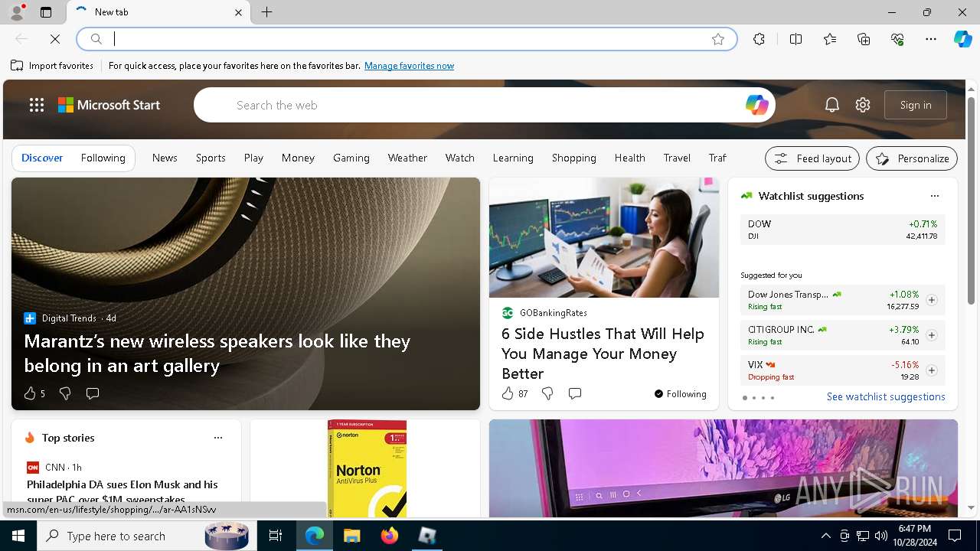Open the Windows Start menu
Viewport: 980px width, 551px height.
coord(18,536)
